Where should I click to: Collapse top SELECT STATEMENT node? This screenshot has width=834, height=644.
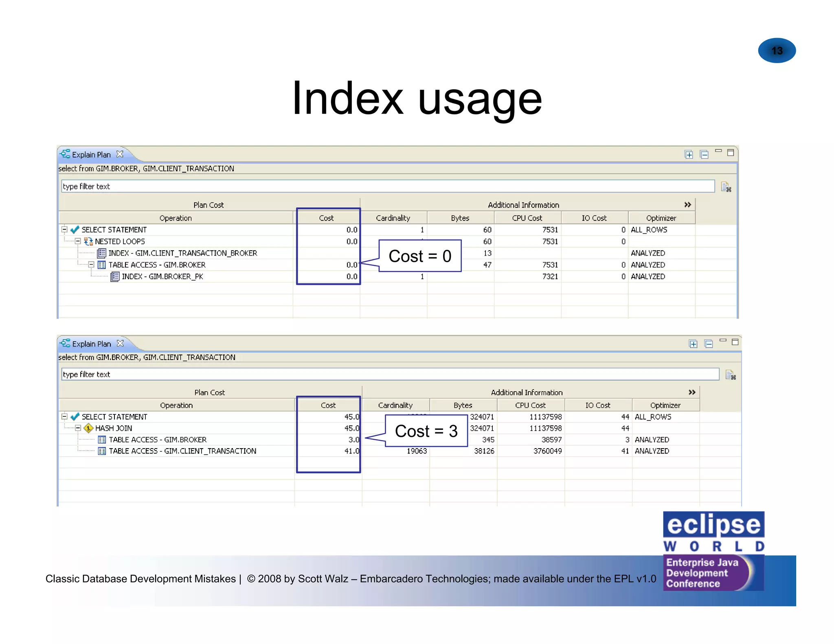64,230
